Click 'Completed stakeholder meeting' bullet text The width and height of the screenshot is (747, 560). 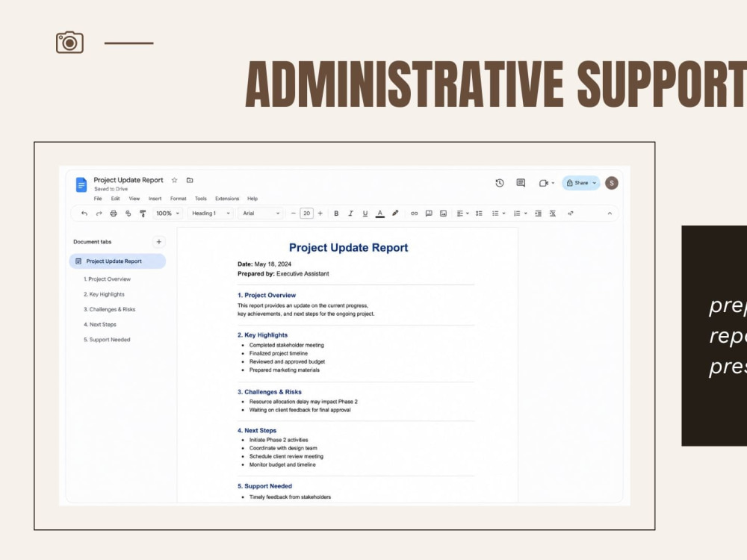click(x=286, y=345)
